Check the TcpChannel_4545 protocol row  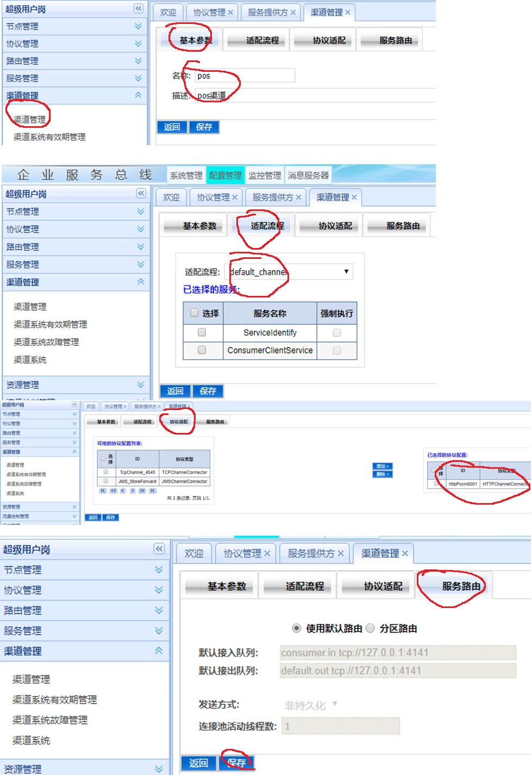click(x=105, y=472)
